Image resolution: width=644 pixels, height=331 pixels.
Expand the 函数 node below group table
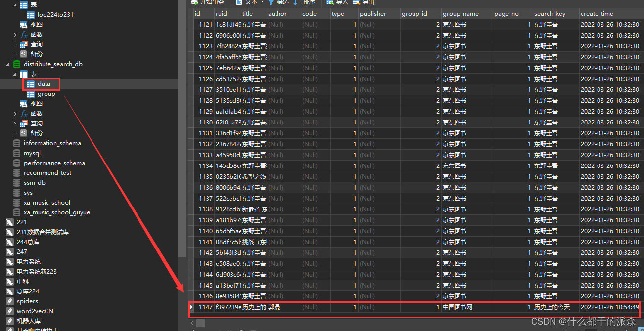pos(15,114)
